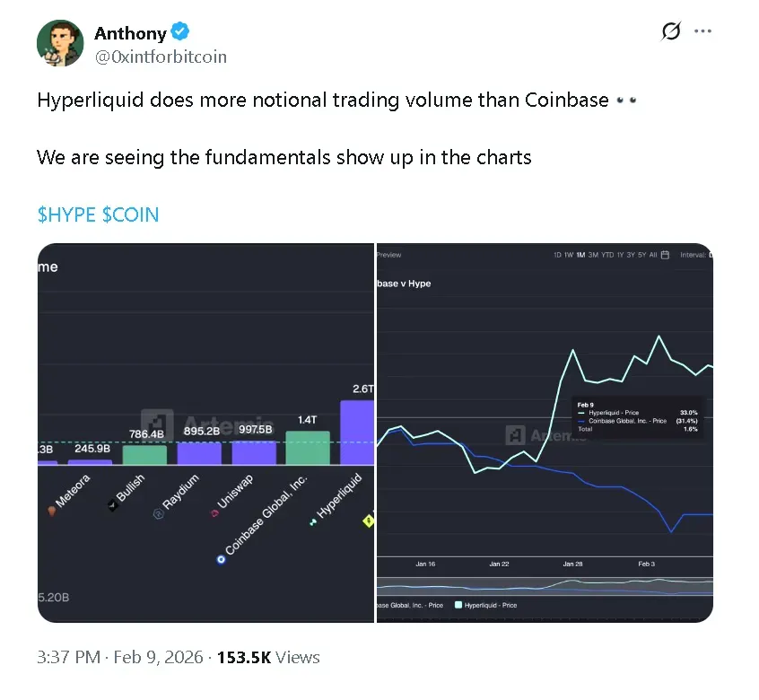The image size is (759, 700).
Task: Select the 1W time range
Action: click(569, 255)
